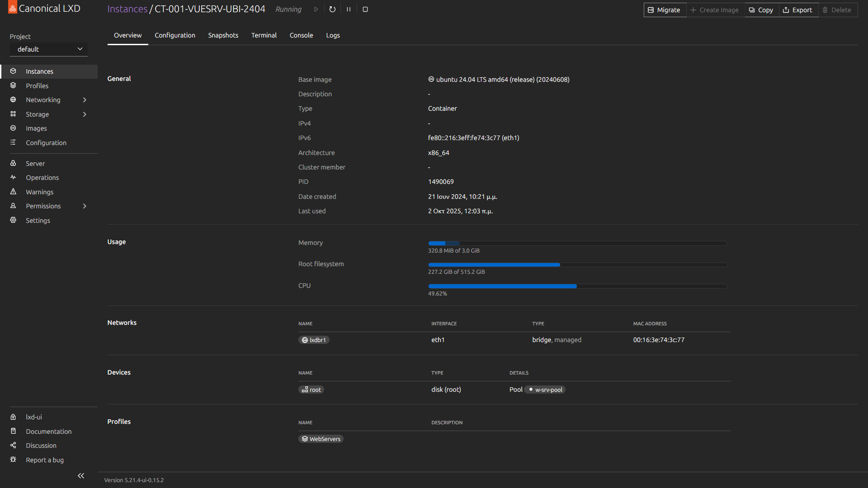Screen dimensions: 868x488
Task: Stop the instance with the stop icon
Action: coord(365,9)
